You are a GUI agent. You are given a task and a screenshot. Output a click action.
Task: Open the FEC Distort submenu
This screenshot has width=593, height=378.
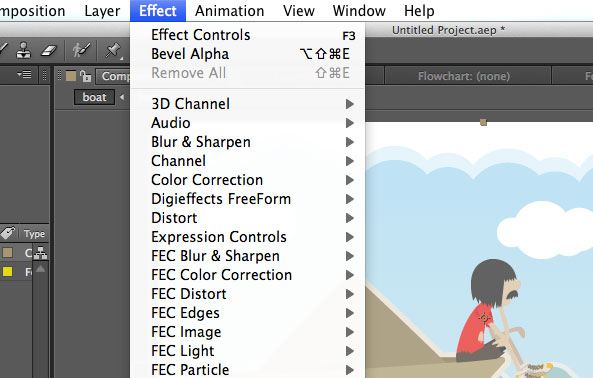248,294
